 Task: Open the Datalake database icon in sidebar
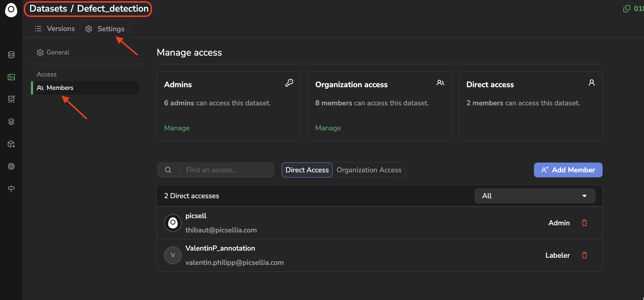(x=11, y=55)
